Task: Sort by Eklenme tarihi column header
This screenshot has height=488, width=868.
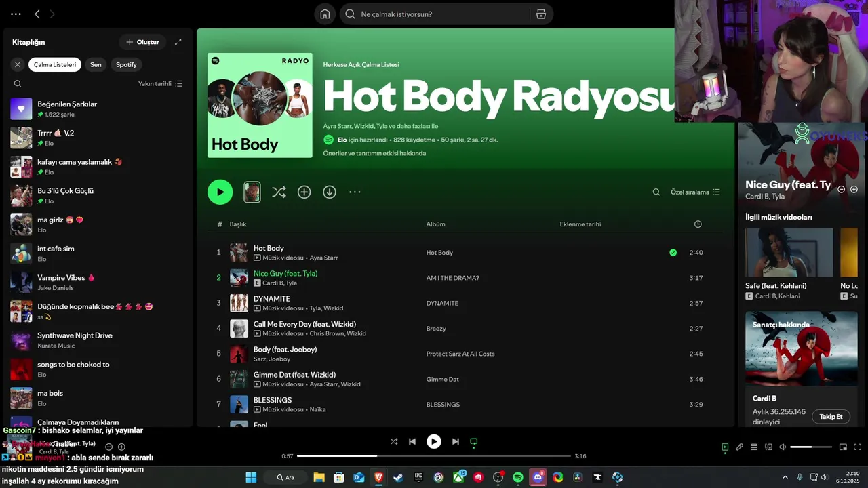Action: coord(580,224)
